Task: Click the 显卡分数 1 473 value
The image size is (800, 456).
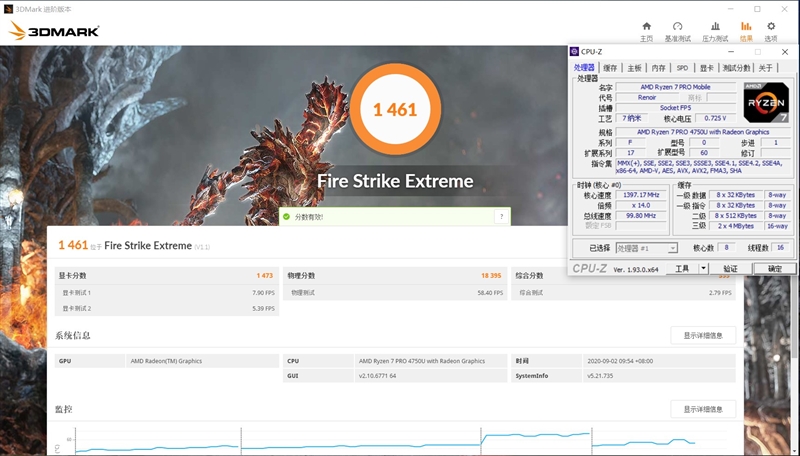Action: [x=265, y=275]
